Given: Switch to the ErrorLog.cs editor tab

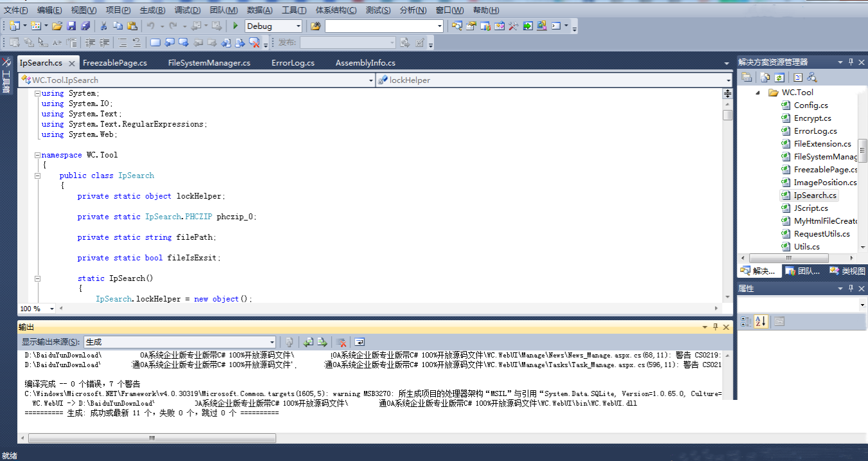Looking at the screenshot, I should coord(293,62).
